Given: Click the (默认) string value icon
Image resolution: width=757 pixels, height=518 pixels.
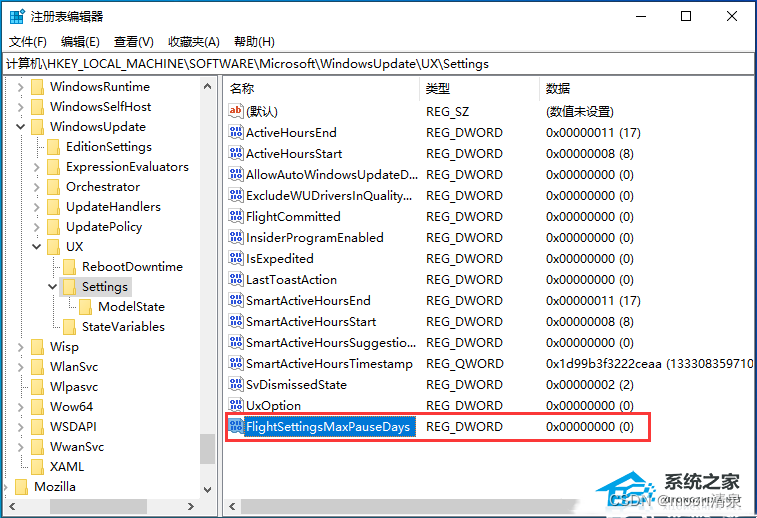Looking at the screenshot, I should tap(236, 111).
